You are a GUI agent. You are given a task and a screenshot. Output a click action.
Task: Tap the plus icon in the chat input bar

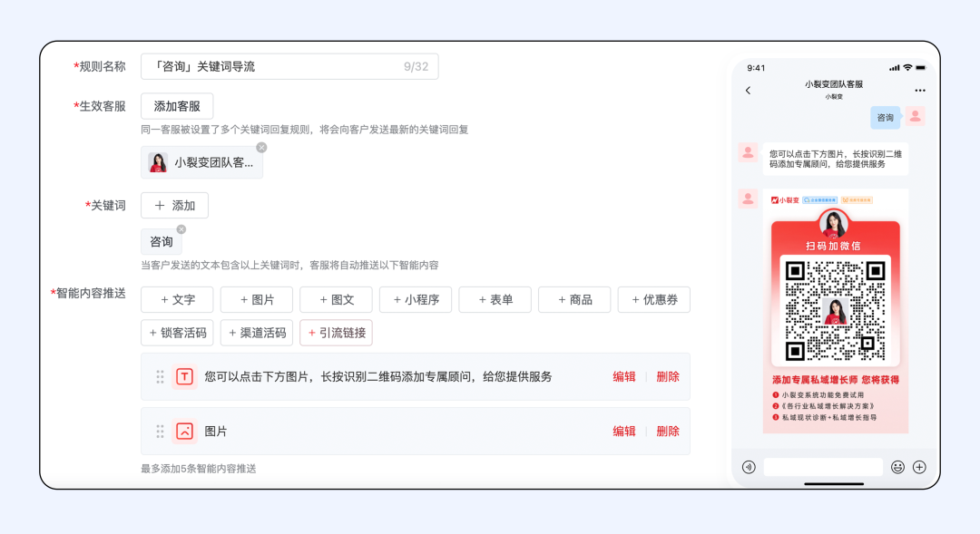pos(919,466)
